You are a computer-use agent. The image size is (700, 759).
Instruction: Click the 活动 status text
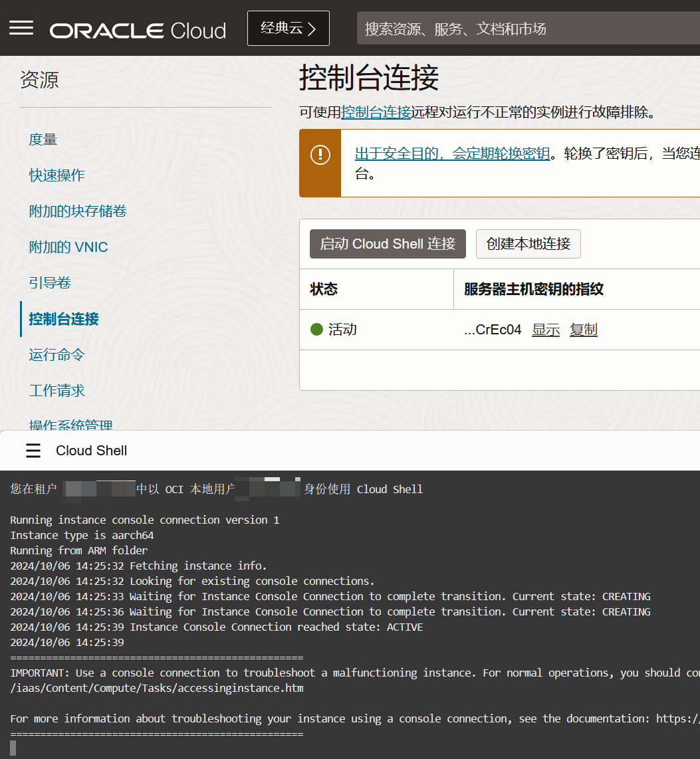[x=343, y=330]
